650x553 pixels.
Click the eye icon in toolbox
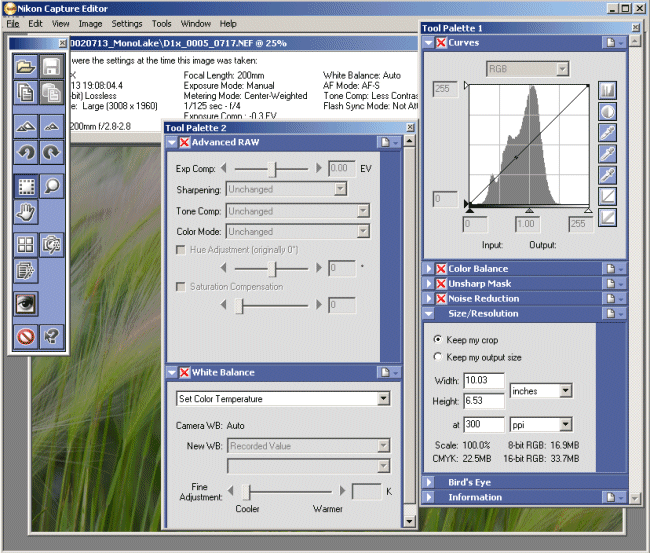coord(25,304)
